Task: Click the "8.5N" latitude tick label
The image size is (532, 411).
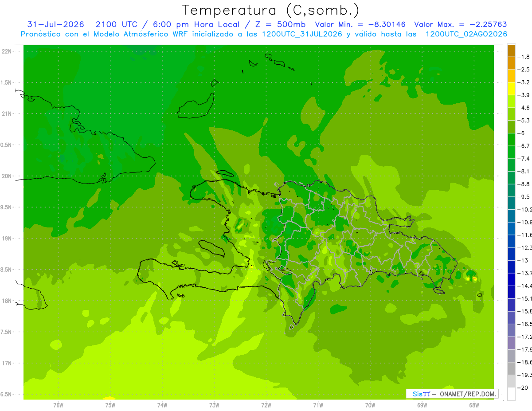Action: pos(6,270)
